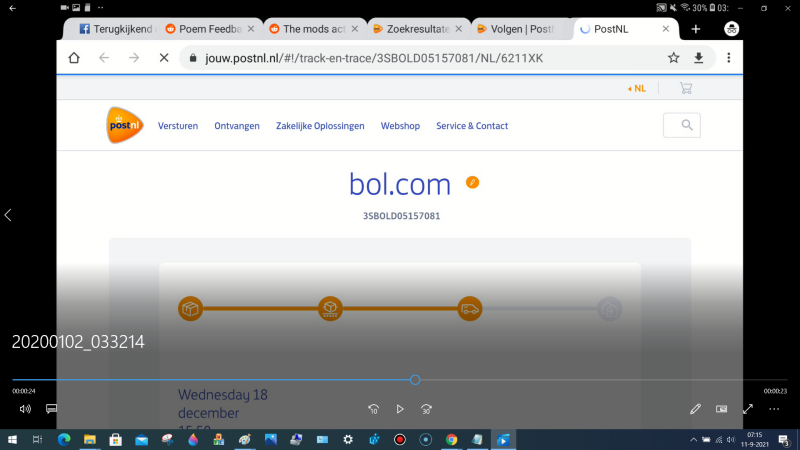Select the Movies & TV taskbar icon
Screen dimensions: 800x450
pos(503,439)
